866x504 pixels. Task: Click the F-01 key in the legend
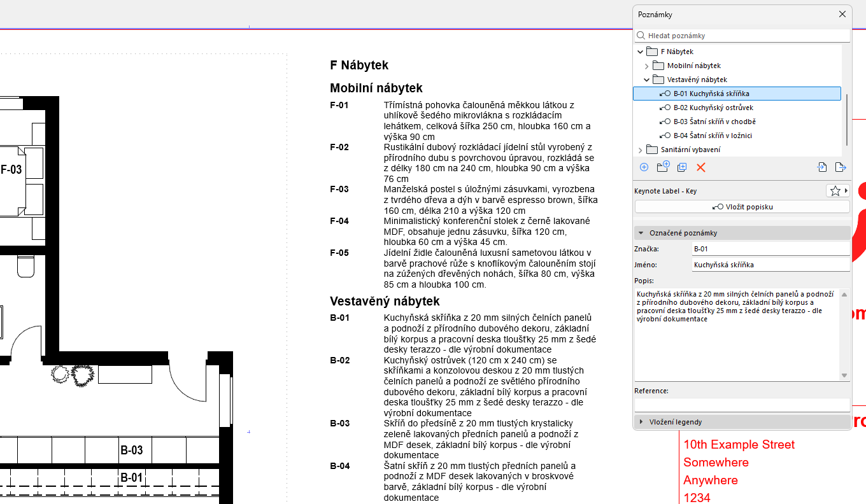click(x=339, y=104)
